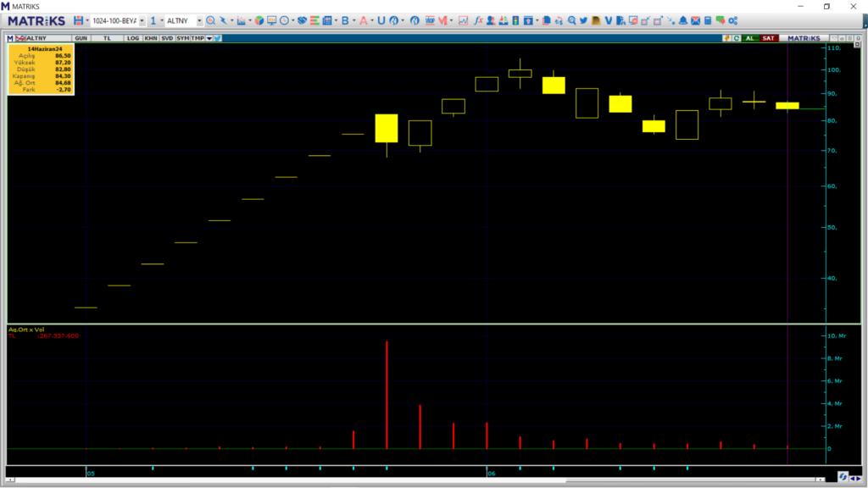Click the MATRIKS button in chart header
Viewport: 868px width, 488px height.
[804, 38]
